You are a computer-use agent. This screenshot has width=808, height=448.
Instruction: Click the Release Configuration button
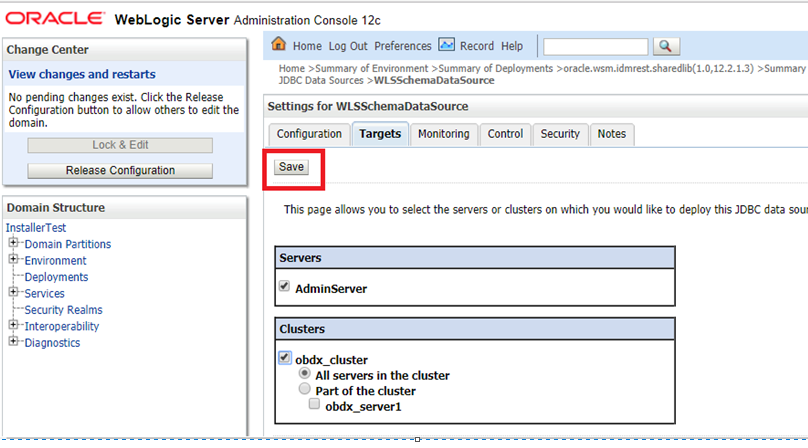click(120, 171)
